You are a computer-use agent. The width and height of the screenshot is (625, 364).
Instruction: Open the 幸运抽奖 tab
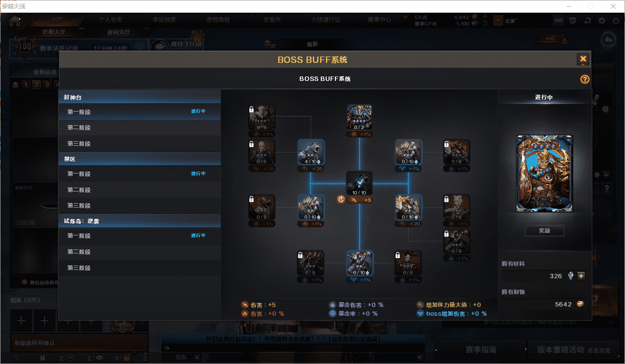click(x=164, y=20)
